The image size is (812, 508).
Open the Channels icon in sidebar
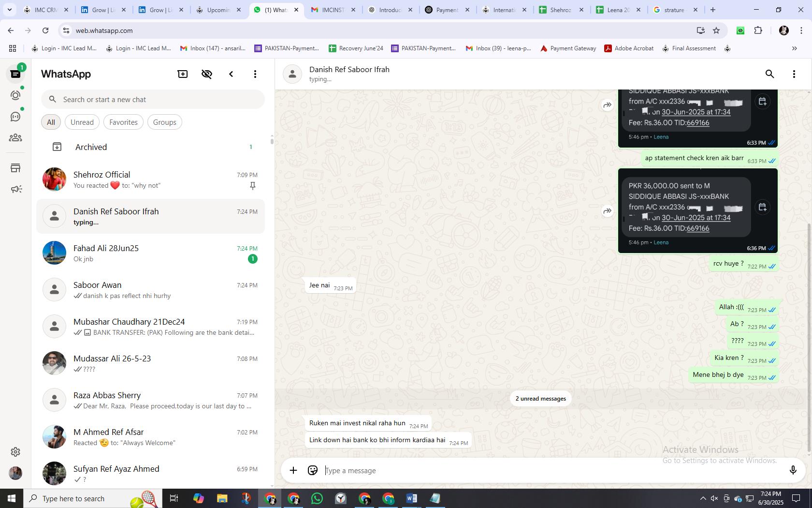coord(15,117)
